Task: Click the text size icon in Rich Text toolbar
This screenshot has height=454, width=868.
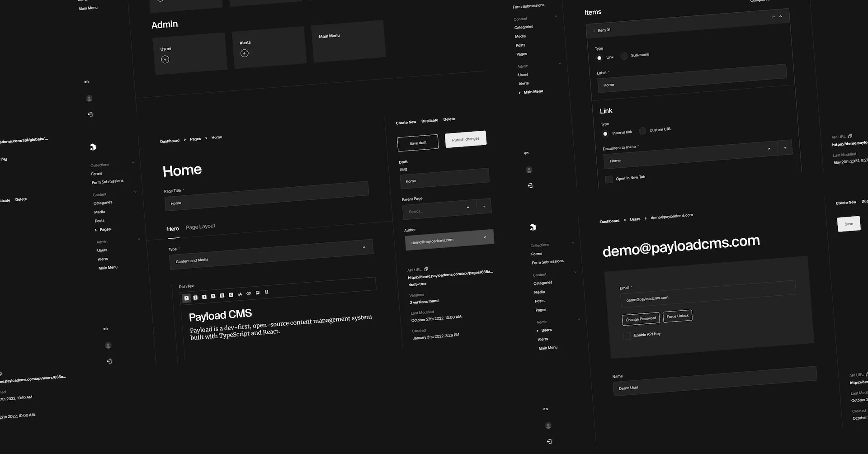Action: tap(240, 294)
